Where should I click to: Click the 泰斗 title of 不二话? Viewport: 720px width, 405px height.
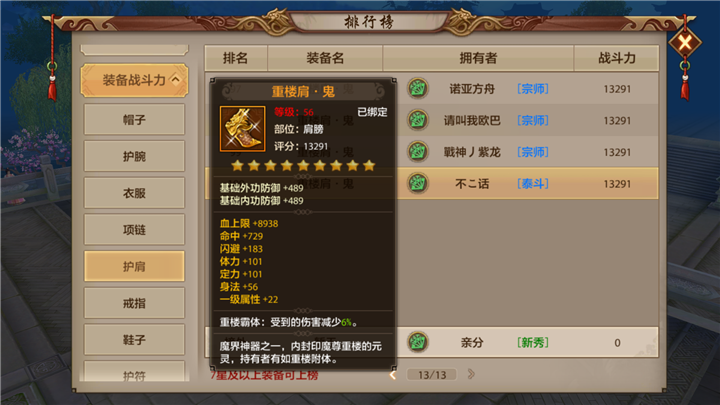[x=533, y=184]
